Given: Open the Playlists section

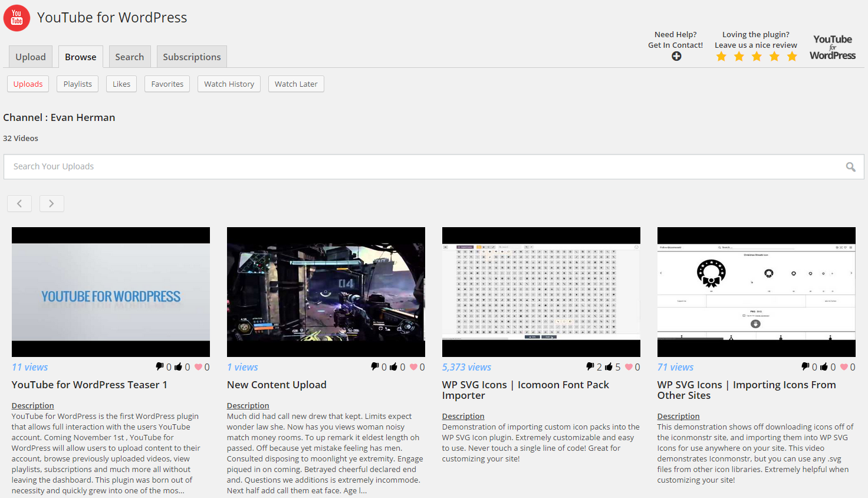Looking at the screenshot, I should point(78,84).
